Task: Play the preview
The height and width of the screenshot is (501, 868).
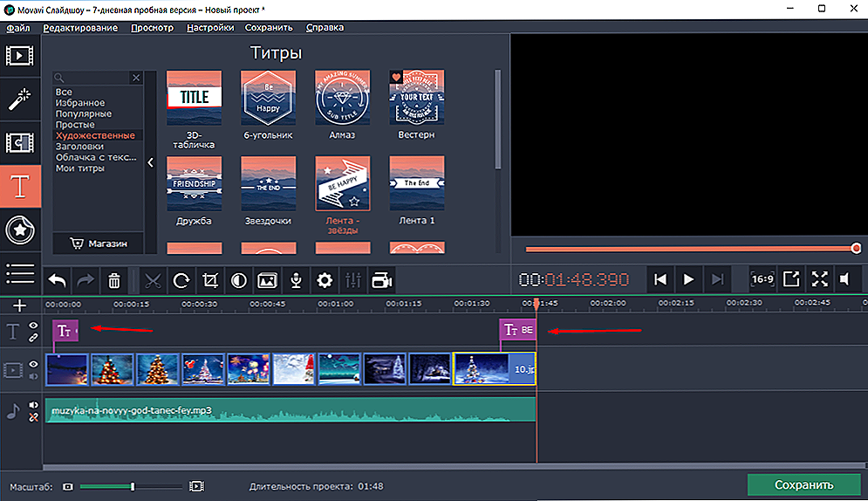Action: tap(688, 279)
